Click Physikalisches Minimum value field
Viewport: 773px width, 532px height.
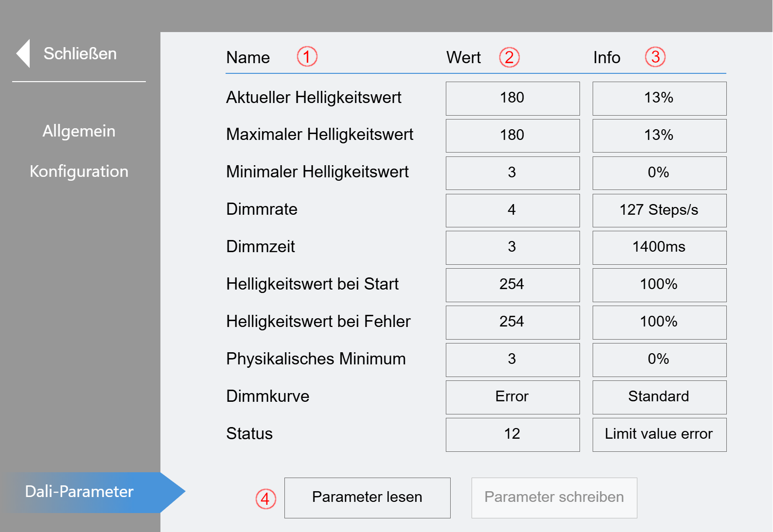[x=512, y=360]
